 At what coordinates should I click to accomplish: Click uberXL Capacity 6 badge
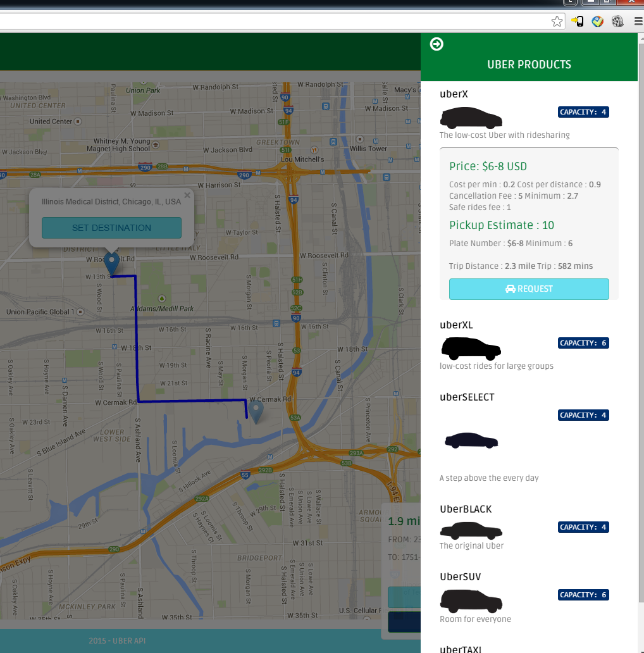tap(583, 343)
